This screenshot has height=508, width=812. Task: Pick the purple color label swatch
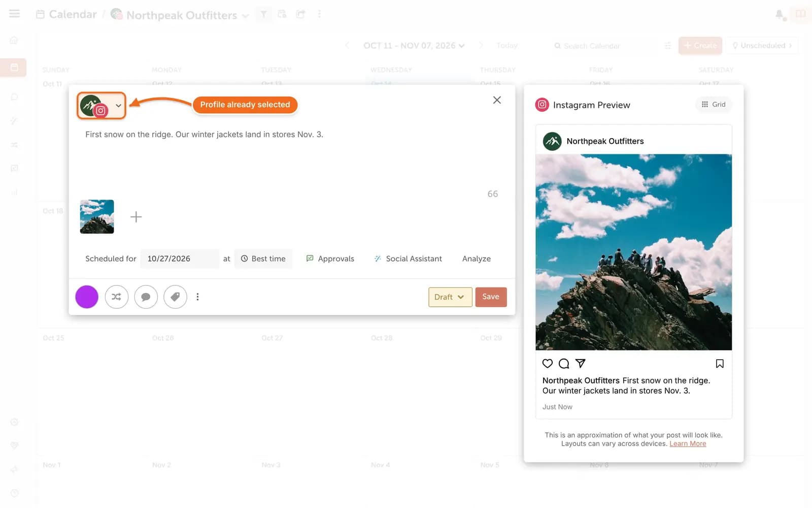(87, 297)
